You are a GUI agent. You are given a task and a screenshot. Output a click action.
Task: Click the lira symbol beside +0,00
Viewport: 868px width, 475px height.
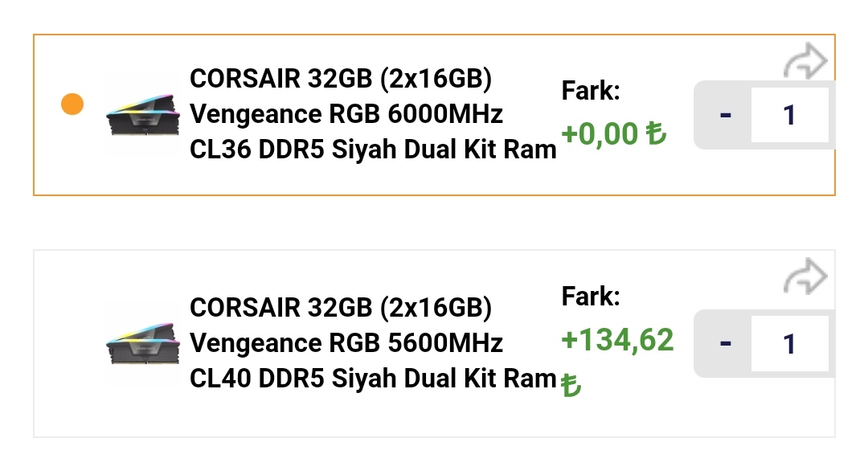click(656, 133)
